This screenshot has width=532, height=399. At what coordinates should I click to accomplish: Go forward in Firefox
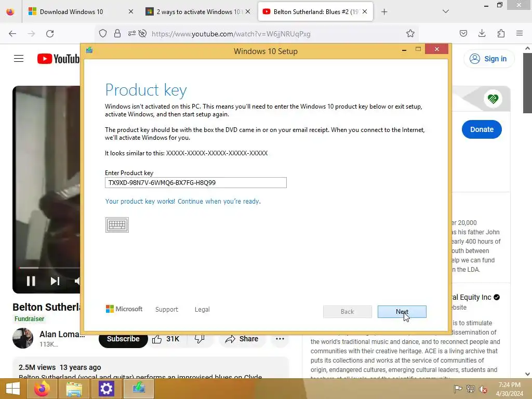click(x=31, y=34)
